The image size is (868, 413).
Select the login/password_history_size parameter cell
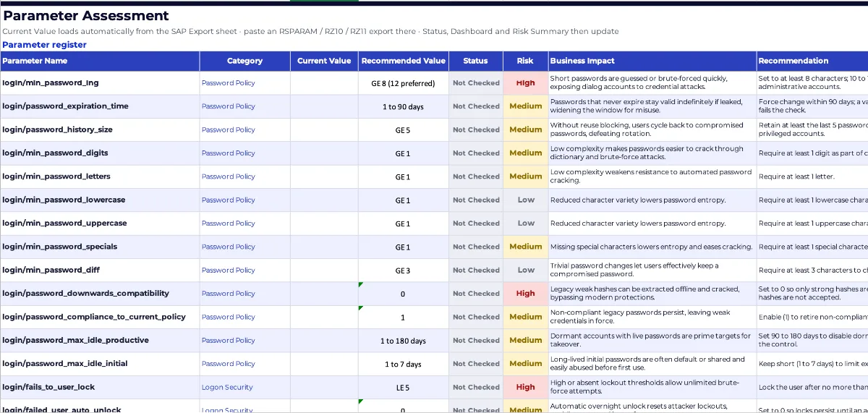(100, 129)
